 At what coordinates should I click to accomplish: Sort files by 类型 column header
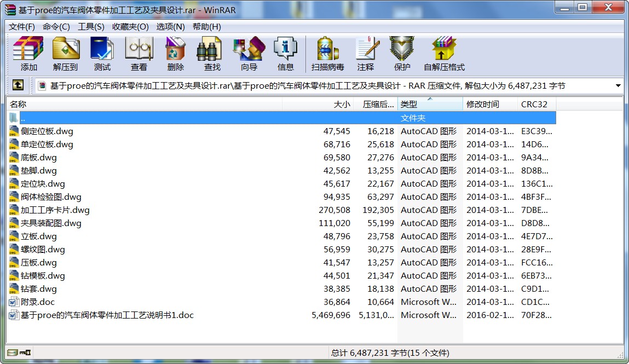tap(430, 104)
